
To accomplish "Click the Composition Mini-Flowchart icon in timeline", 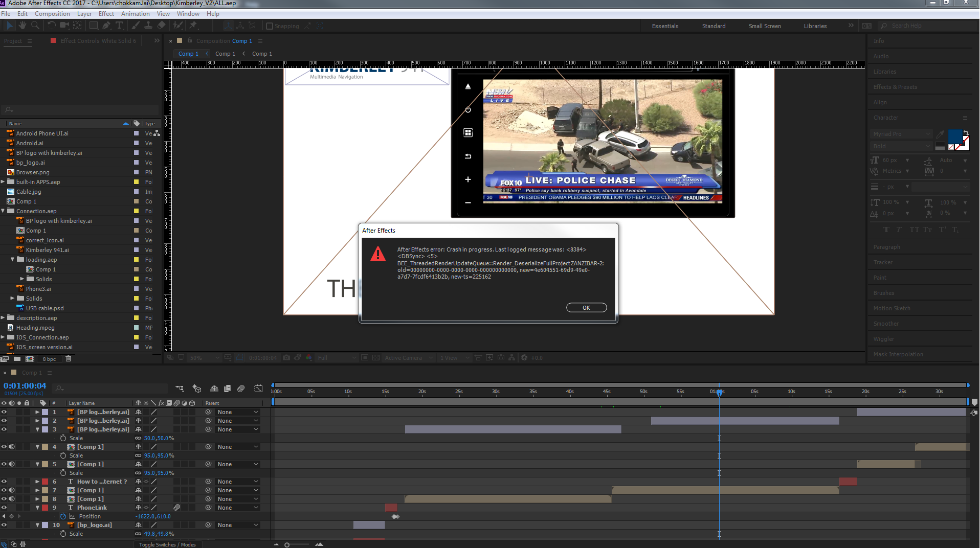I will point(180,389).
